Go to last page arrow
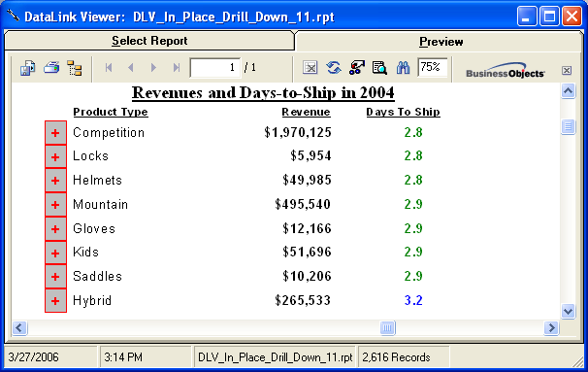The width and height of the screenshot is (588, 372). (x=177, y=68)
